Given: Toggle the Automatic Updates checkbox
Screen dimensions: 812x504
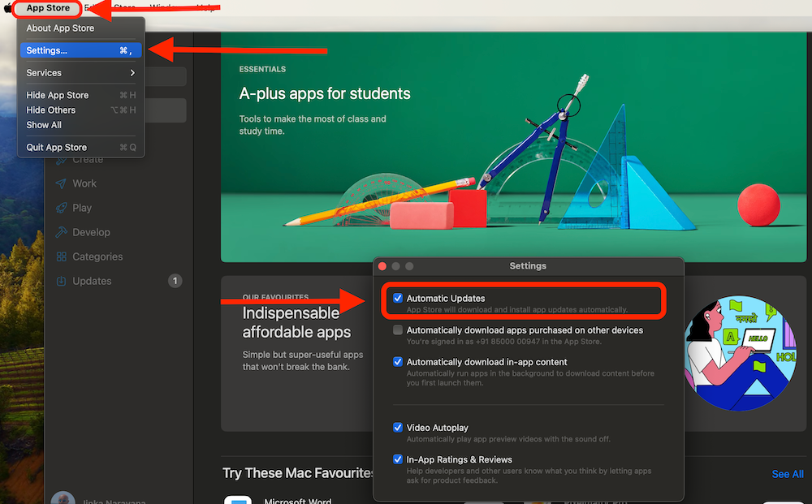Looking at the screenshot, I should click(x=398, y=298).
